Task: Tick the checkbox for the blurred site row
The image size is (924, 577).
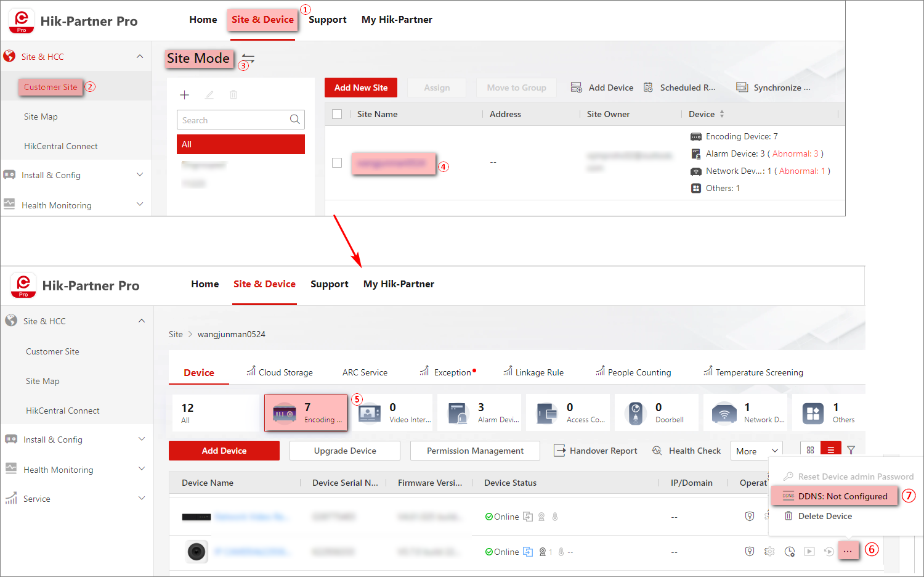Action: [x=337, y=163]
